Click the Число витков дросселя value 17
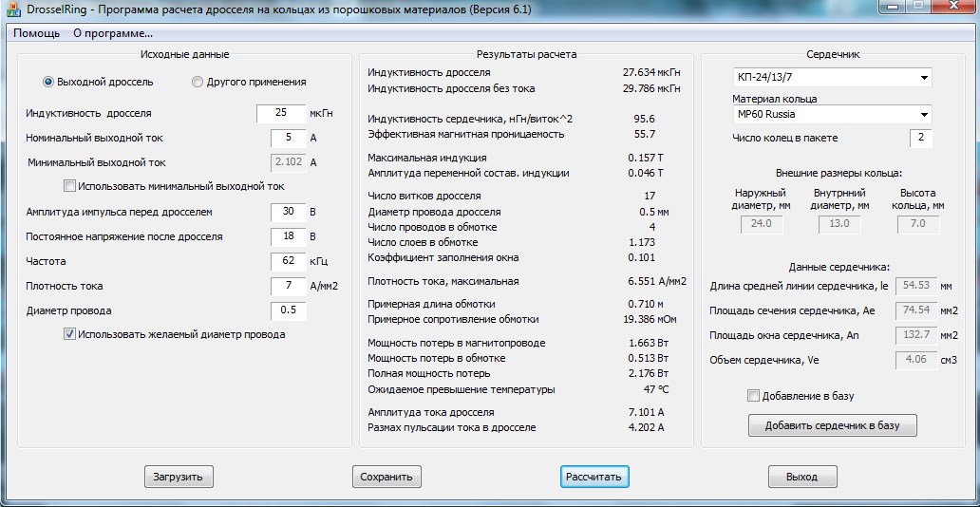The height and width of the screenshot is (507, 980). (x=650, y=196)
